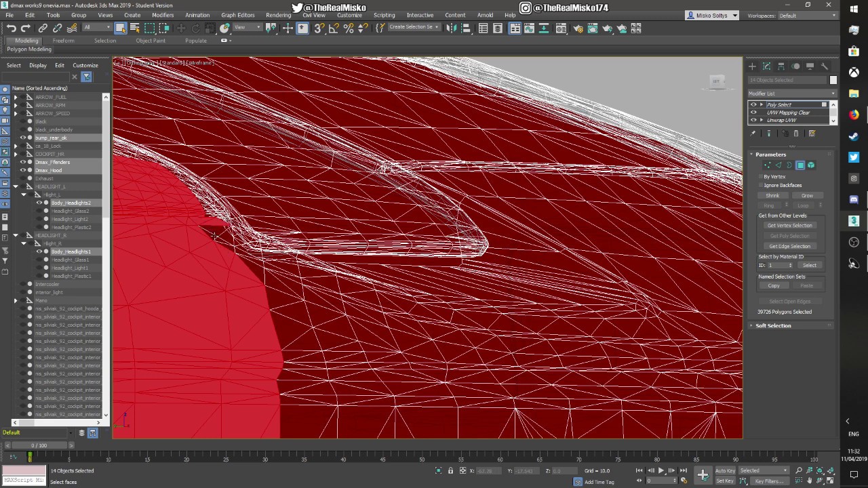Switch to the Freeform ribbon tab
The height and width of the screenshot is (488, 868).
[x=64, y=41]
